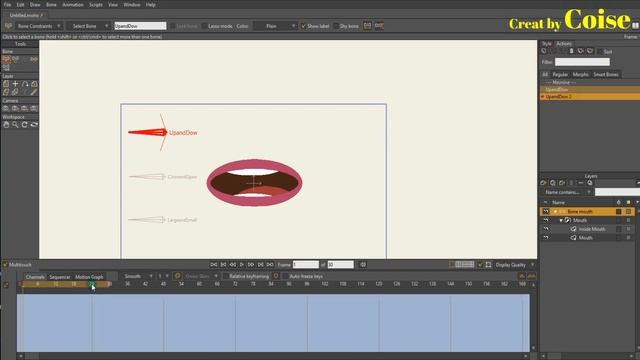
Task: Toggle Relative keyframing checkbox
Action: point(225,276)
